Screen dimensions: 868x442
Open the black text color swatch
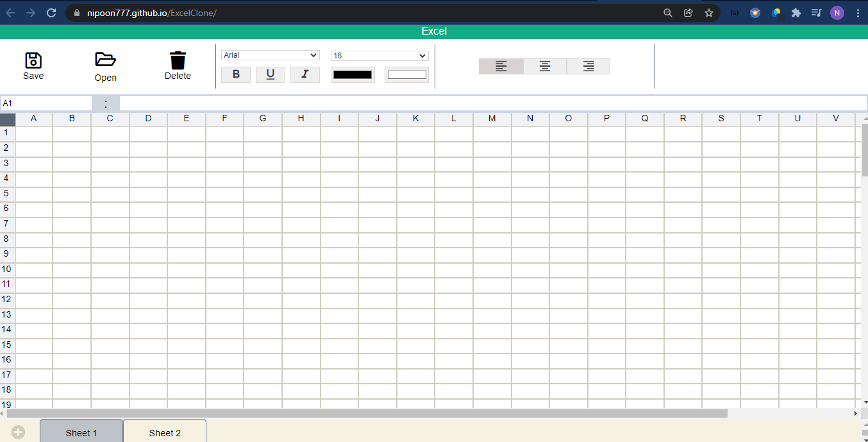point(353,74)
